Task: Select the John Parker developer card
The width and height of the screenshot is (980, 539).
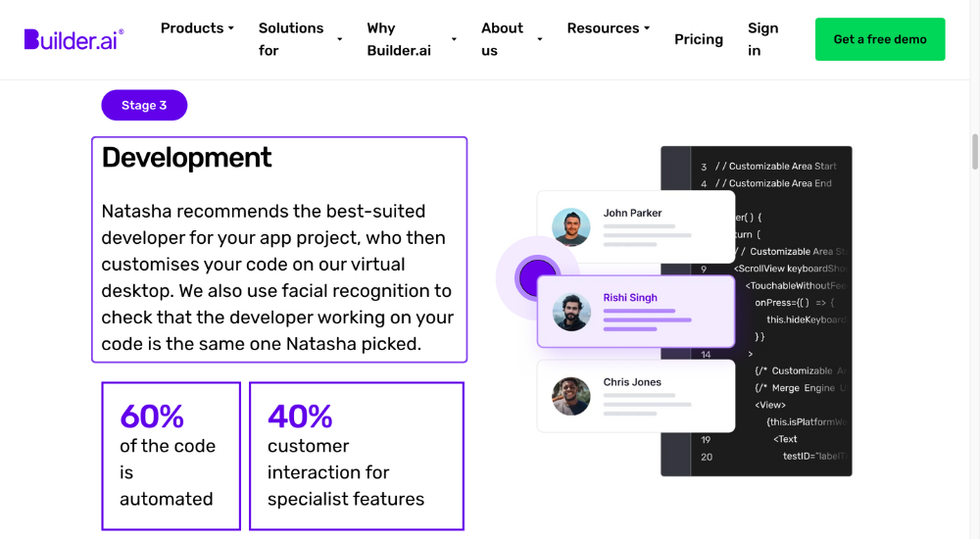Action: (636, 227)
